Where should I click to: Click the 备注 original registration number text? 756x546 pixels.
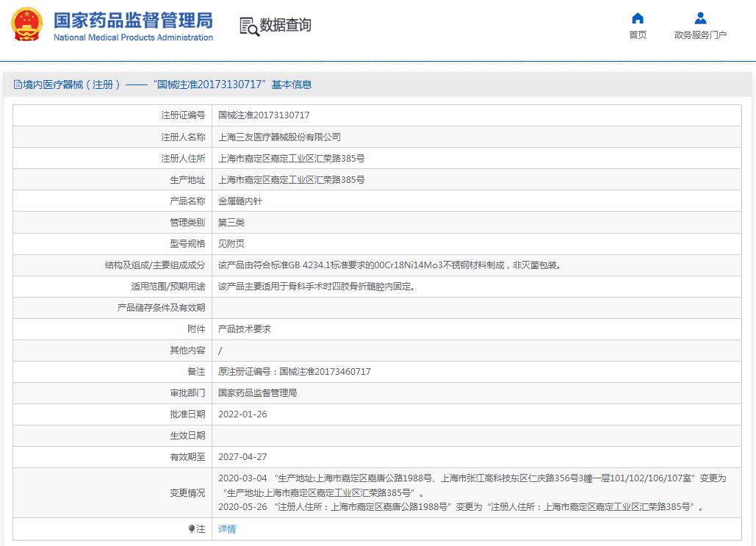294,372
